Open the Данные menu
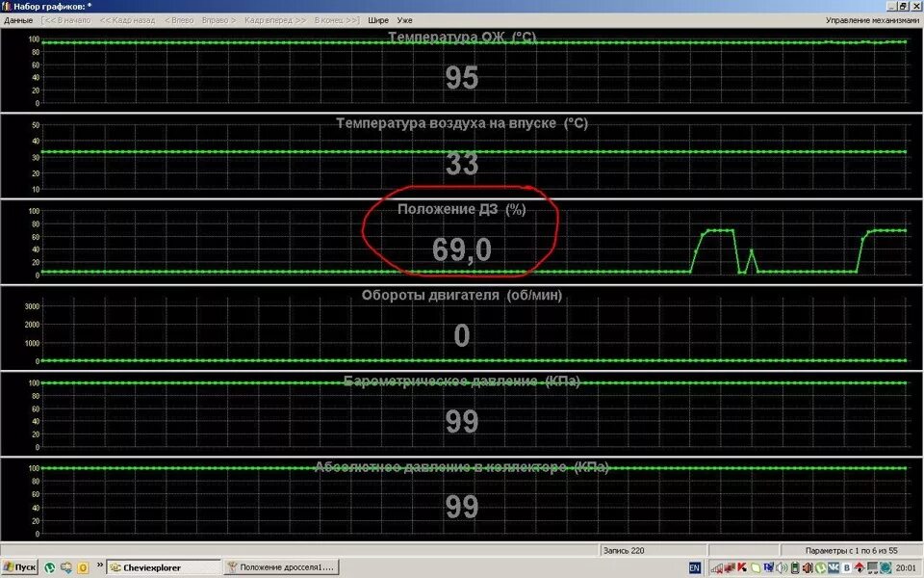Image resolution: width=924 pixels, height=578 pixels. coord(18,20)
